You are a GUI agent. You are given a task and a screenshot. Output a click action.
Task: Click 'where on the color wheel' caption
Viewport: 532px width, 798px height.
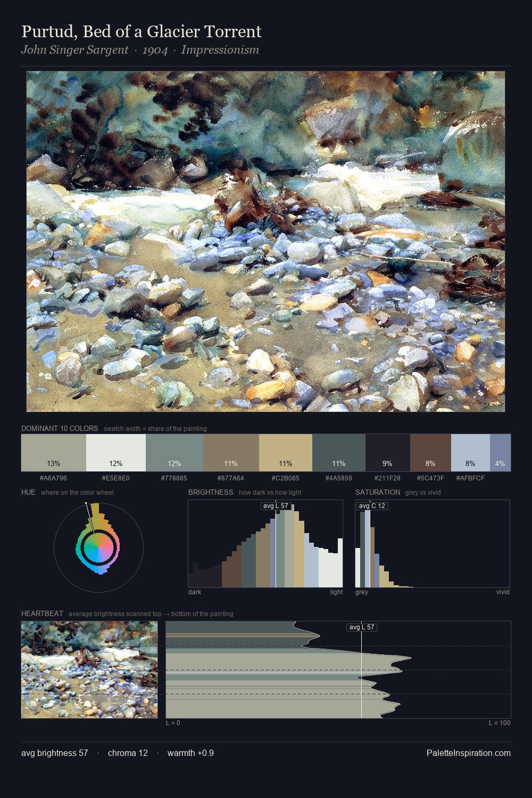(77, 493)
